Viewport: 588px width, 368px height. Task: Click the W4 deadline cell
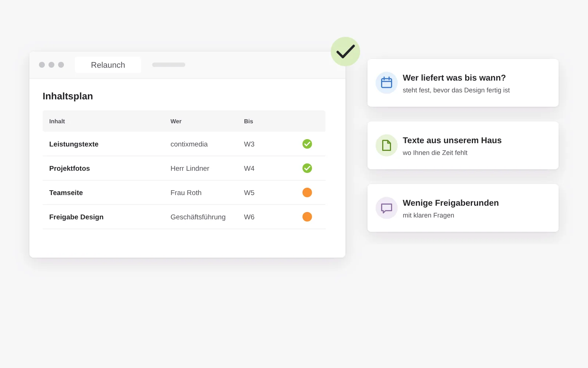(x=249, y=169)
